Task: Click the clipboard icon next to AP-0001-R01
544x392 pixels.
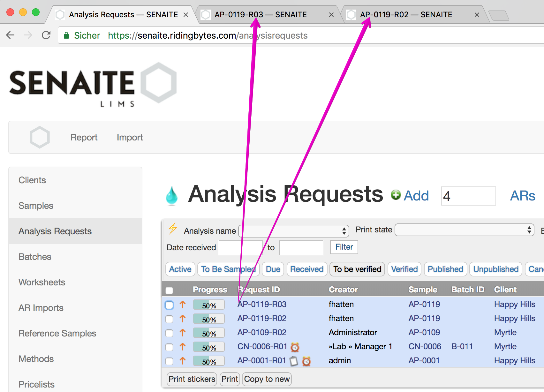Action: point(294,361)
